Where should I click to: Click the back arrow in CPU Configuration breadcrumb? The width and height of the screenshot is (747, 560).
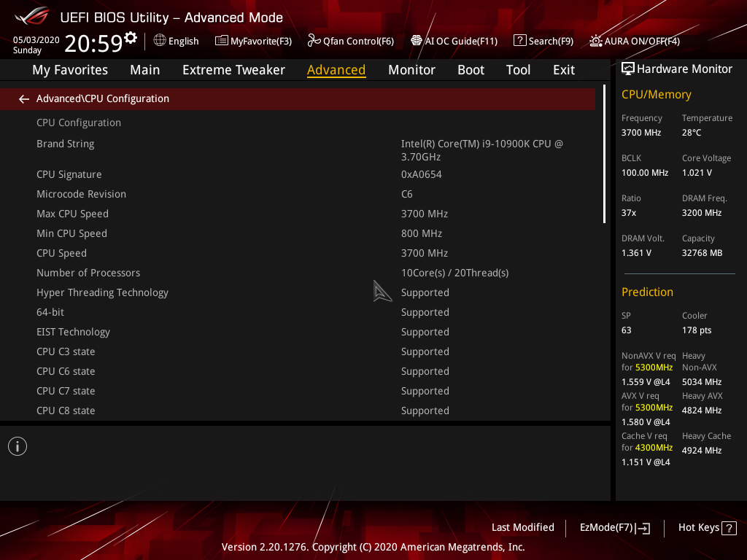[24, 98]
